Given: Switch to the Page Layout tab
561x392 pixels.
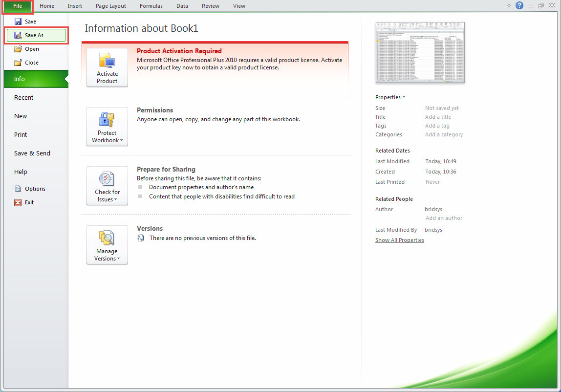Looking at the screenshot, I should point(111,6).
